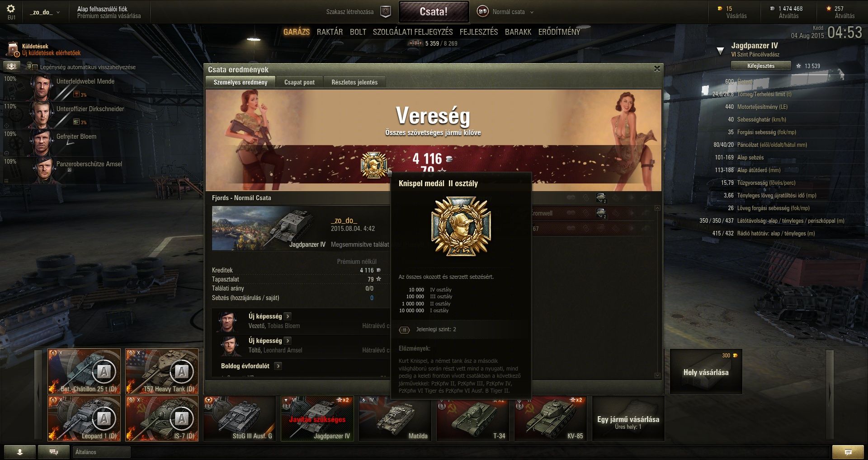Image resolution: width=868 pixels, height=460 pixels.
Task: Click the Knispel medal icon in results
Action: click(x=374, y=165)
